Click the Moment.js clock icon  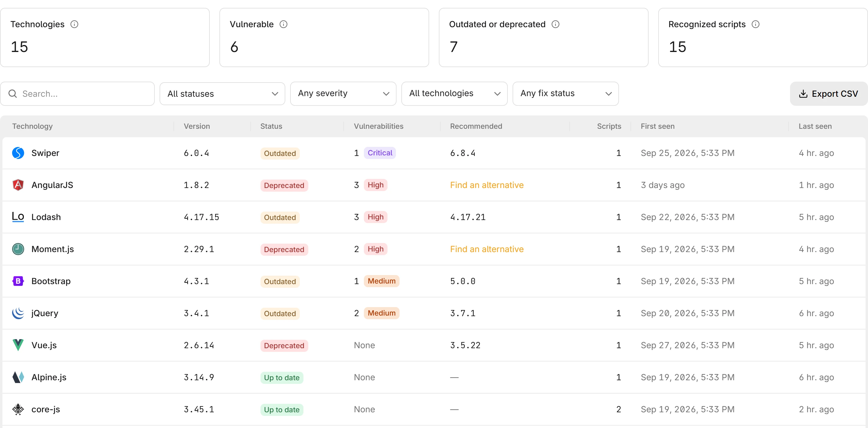18,249
